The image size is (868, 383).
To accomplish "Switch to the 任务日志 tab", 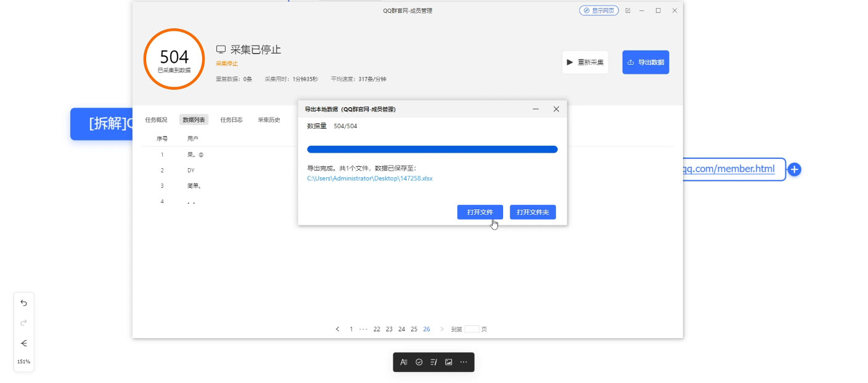I will (x=231, y=119).
